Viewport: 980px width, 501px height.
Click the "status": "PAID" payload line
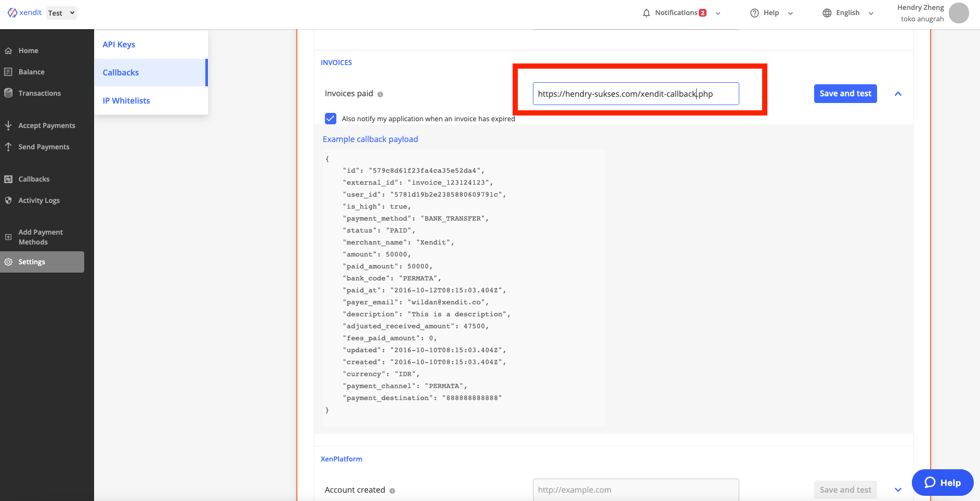tap(378, 230)
